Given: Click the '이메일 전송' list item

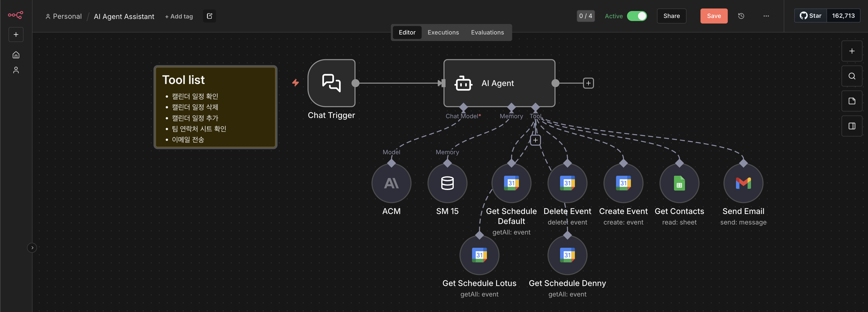Looking at the screenshot, I should coord(188,139).
